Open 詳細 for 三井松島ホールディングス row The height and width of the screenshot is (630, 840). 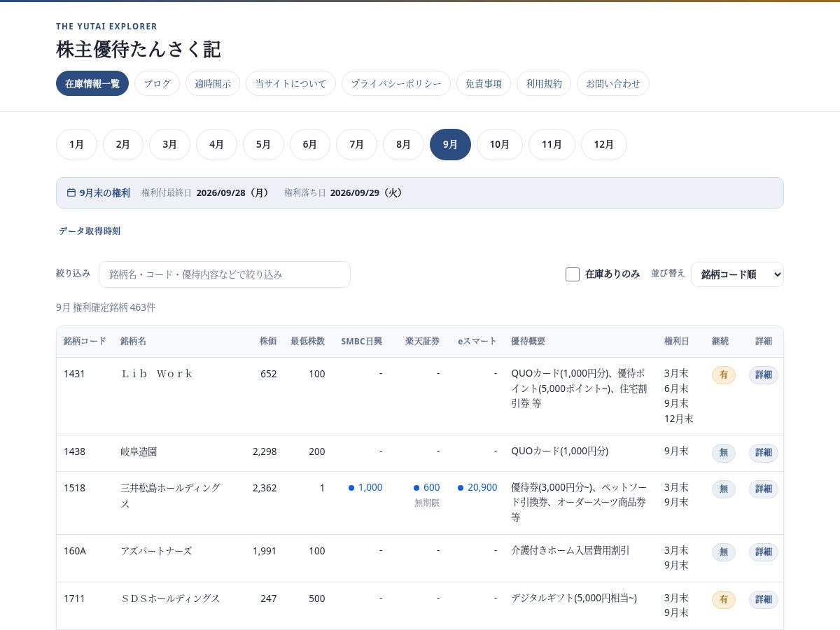(764, 489)
